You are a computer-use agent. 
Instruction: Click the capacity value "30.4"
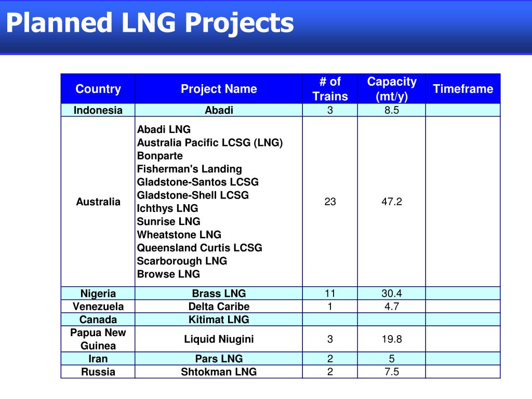point(392,294)
